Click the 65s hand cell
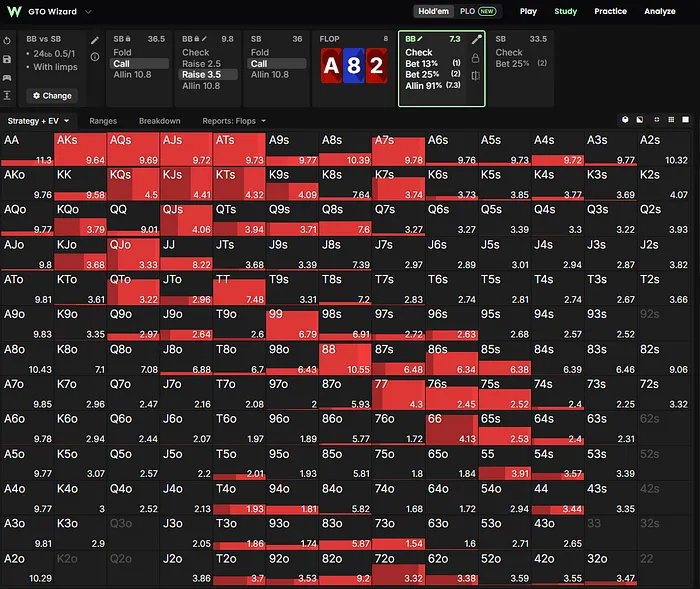 504,428
